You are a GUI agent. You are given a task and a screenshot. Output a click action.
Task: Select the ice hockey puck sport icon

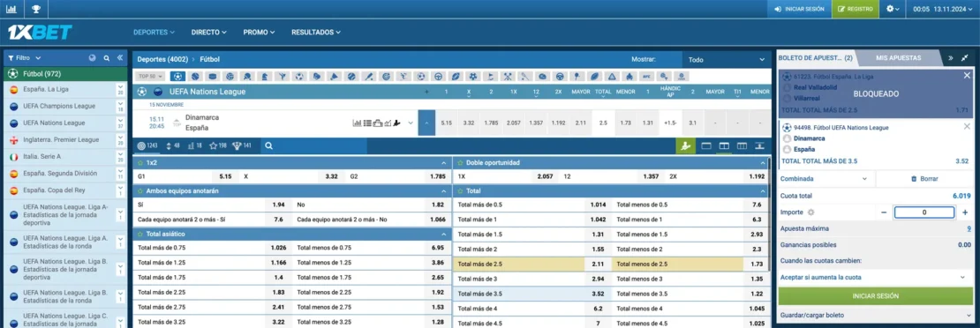pyautogui.click(x=213, y=76)
